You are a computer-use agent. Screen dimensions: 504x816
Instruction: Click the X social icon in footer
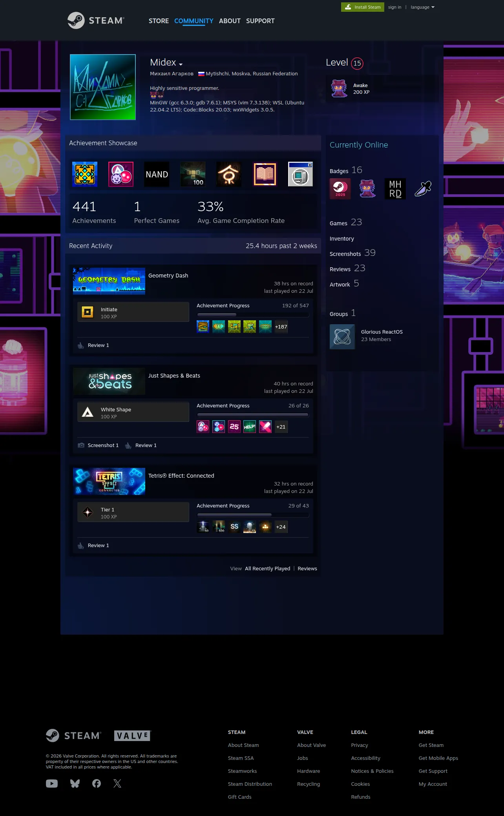tap(117, 783)
